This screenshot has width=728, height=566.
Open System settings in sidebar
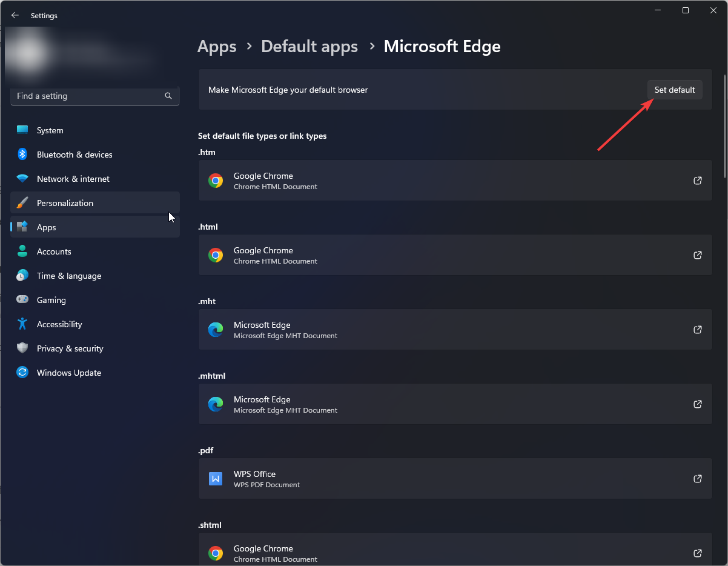[x=95, y=130]
